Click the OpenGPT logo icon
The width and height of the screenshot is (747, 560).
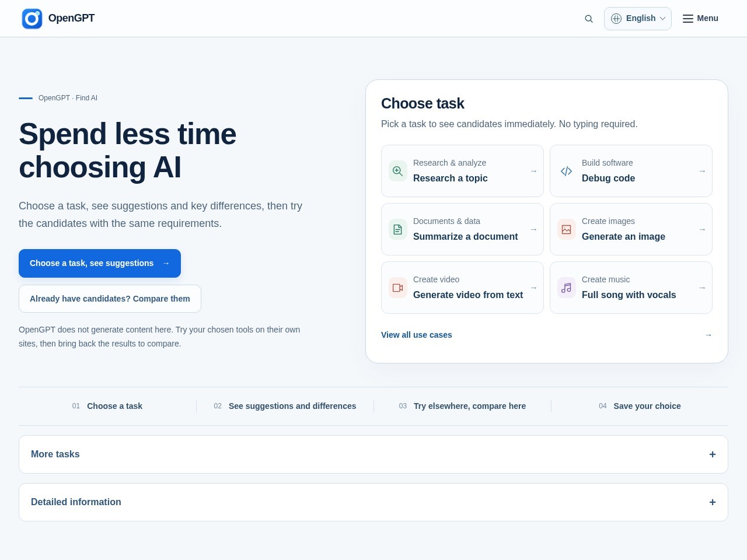click(x=32, y=19)
